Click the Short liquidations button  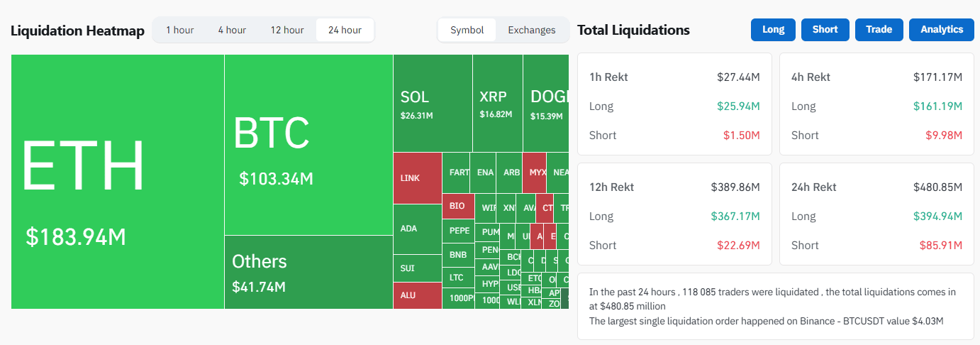pos(825,29)
